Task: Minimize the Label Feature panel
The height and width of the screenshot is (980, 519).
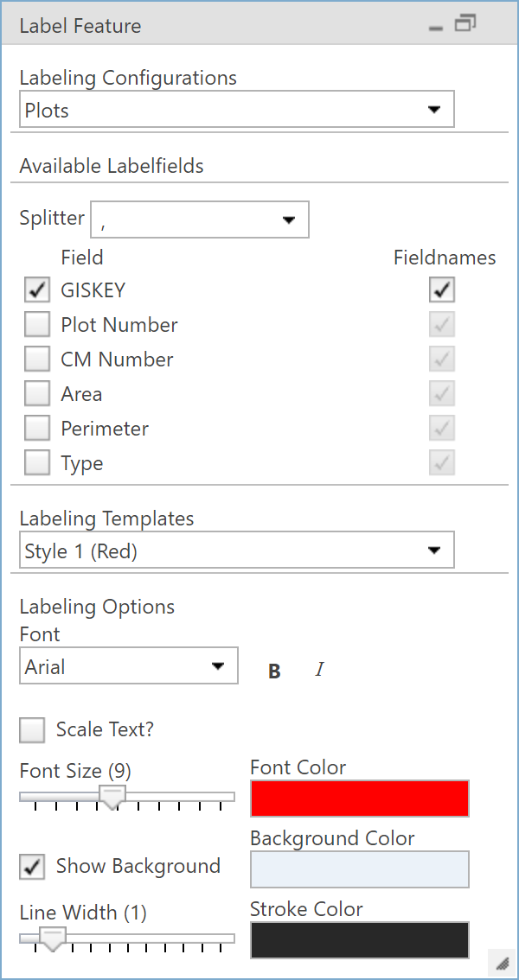Action: click(x=435, y=27)
